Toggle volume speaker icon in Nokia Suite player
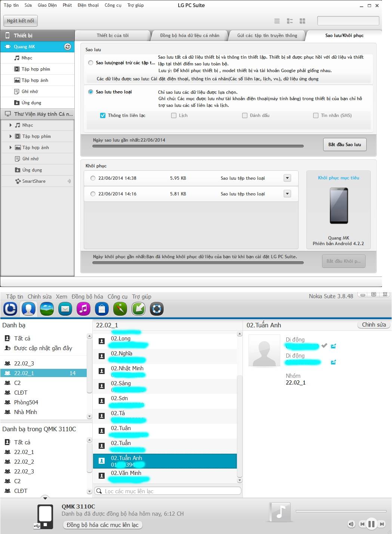The width and height of the screenshot is (392, 534). click(351, 524)
